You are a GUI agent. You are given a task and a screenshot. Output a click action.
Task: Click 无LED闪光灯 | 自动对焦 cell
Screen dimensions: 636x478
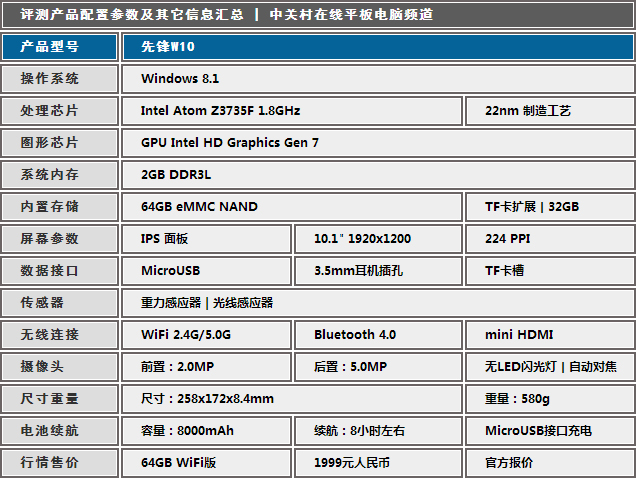point(550,367)
